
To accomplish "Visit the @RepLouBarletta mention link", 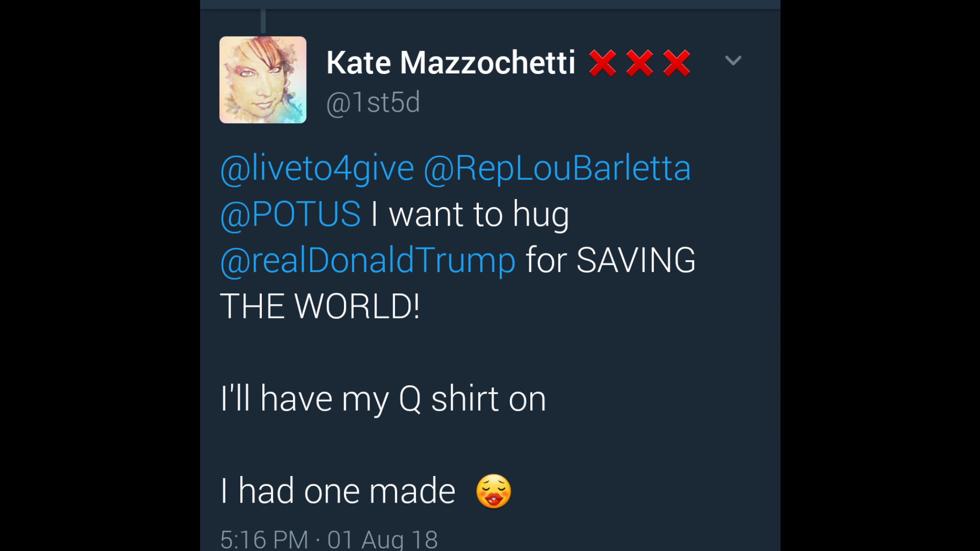I will [557, 168].
